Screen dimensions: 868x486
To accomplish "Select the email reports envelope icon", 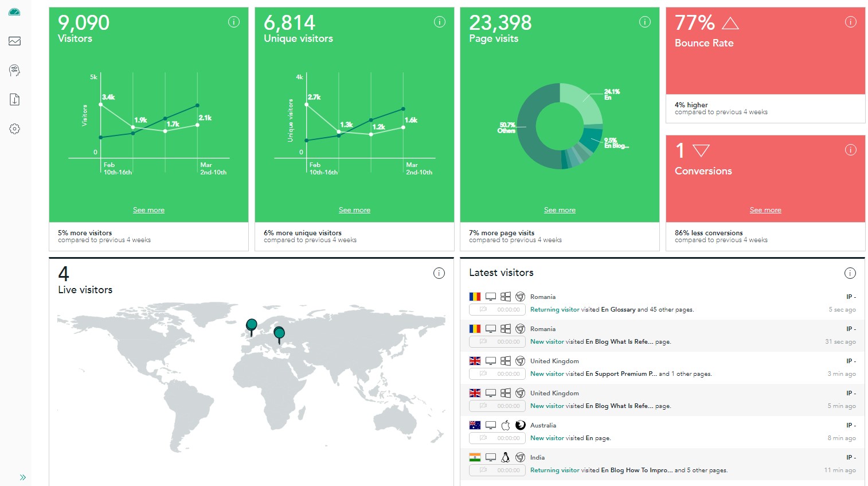I will click(x=14, y=41).
